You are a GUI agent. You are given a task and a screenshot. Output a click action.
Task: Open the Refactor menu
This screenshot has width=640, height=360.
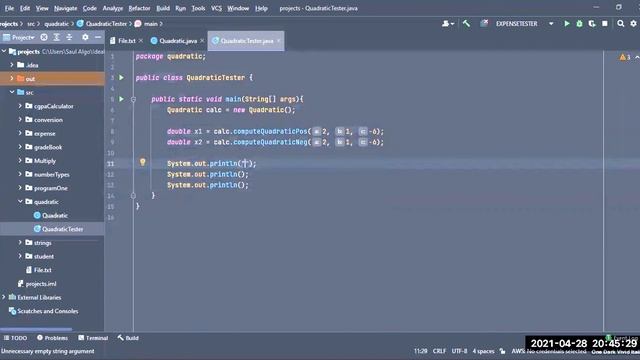pos(139,8)
